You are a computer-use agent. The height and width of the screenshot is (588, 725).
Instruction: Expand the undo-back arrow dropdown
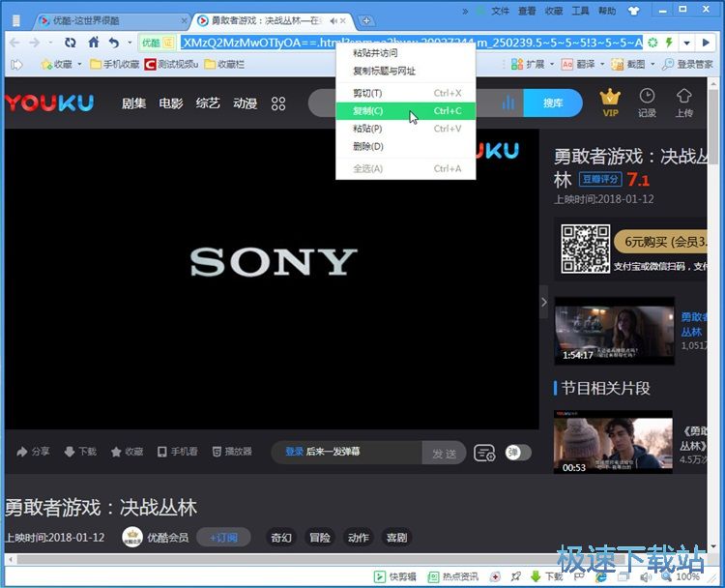128,43
